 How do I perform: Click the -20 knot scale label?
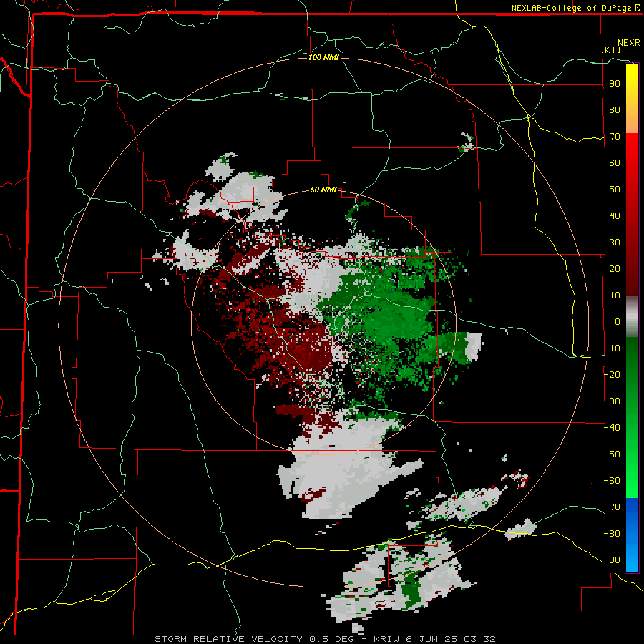click(x=612, y=375)
